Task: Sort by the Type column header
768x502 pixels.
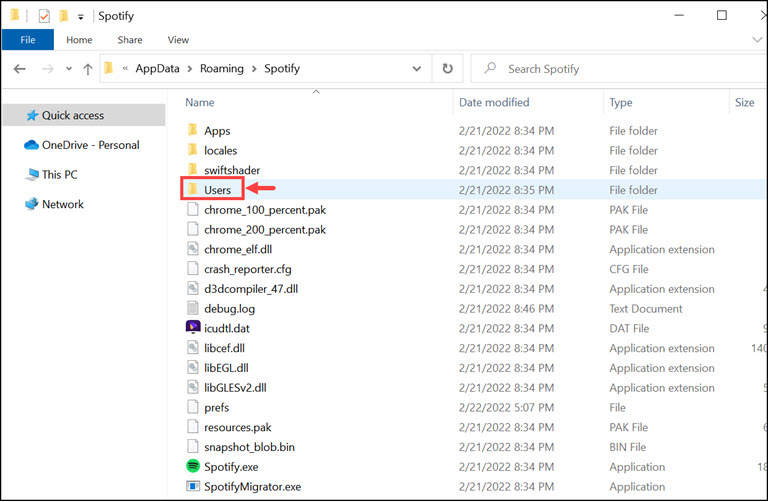Action: [x=621, y=102]
